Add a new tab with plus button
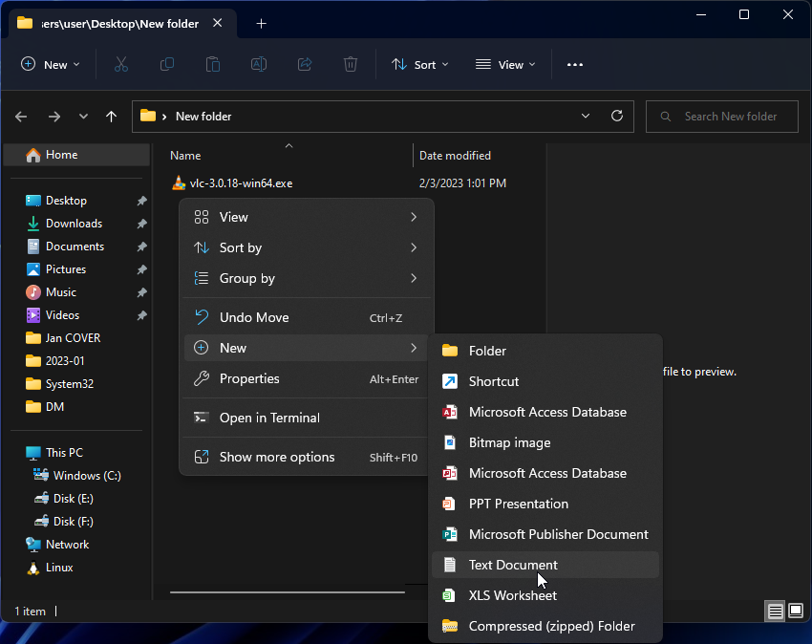This screenshot has height=644, width=812. click(261, 24)
